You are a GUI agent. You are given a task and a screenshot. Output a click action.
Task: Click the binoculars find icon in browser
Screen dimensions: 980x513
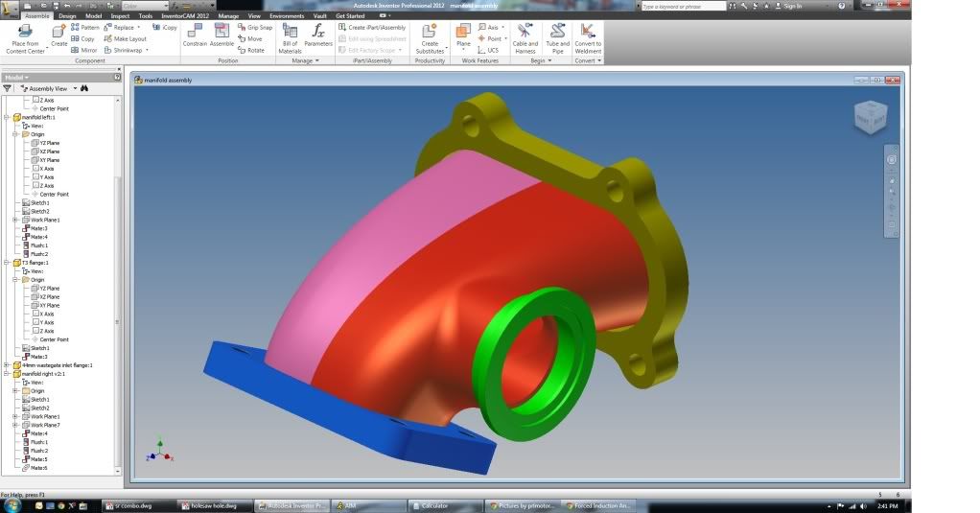click(x=84, y=88)
